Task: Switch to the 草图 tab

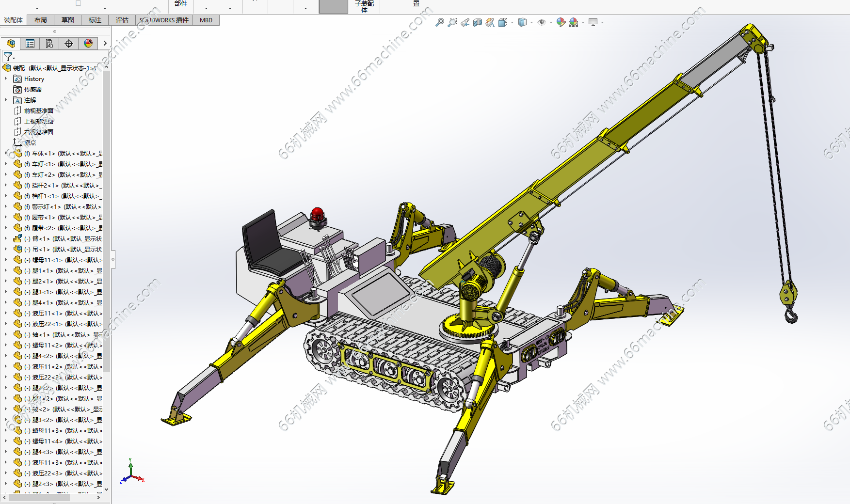Action: 68,20
